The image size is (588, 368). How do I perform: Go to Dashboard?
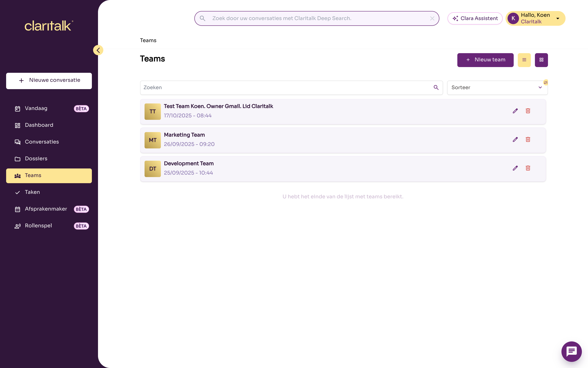pyautogui.click(x=49, y=125)
